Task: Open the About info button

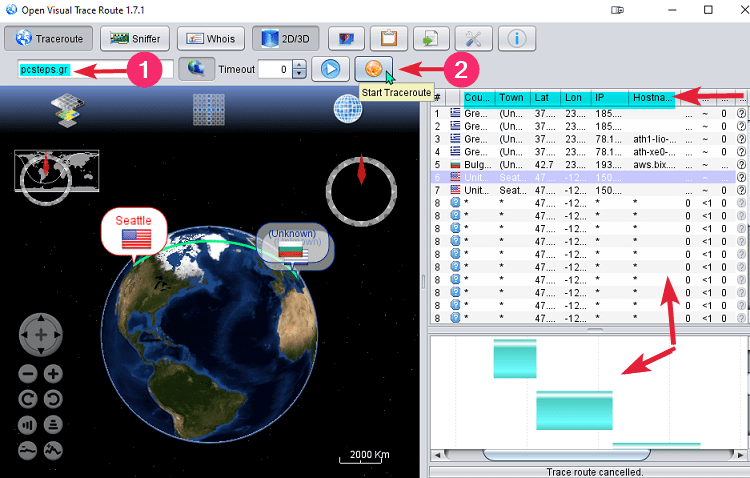Action: pyautogui.click(x=517, y=39)
